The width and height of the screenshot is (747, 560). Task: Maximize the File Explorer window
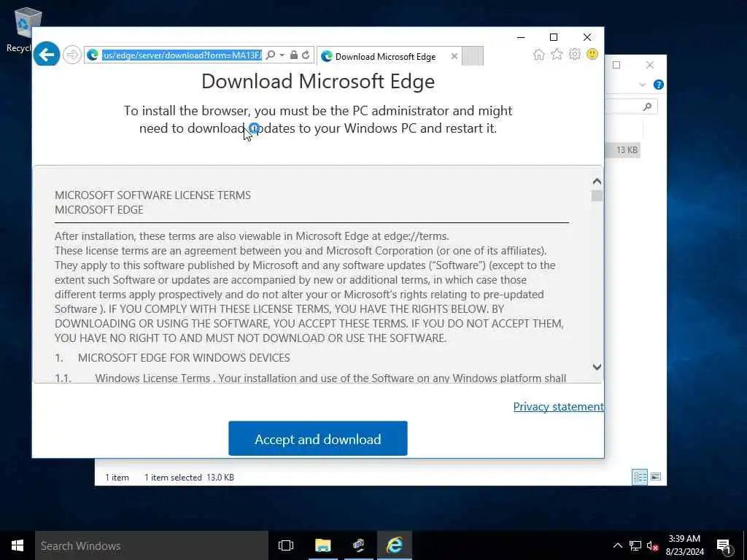[x=616, y=65]
